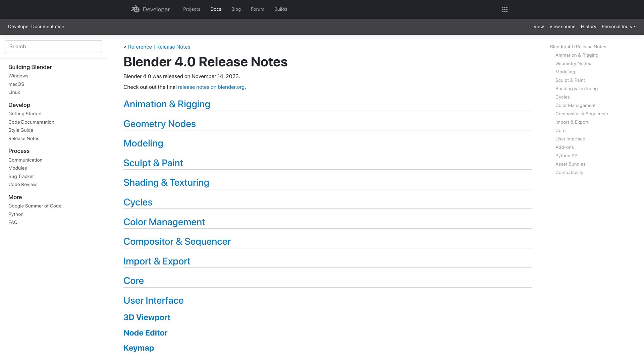Open Import & Export section heading
The width and height of the screenshot is (644, 362).
click(157, 261)
